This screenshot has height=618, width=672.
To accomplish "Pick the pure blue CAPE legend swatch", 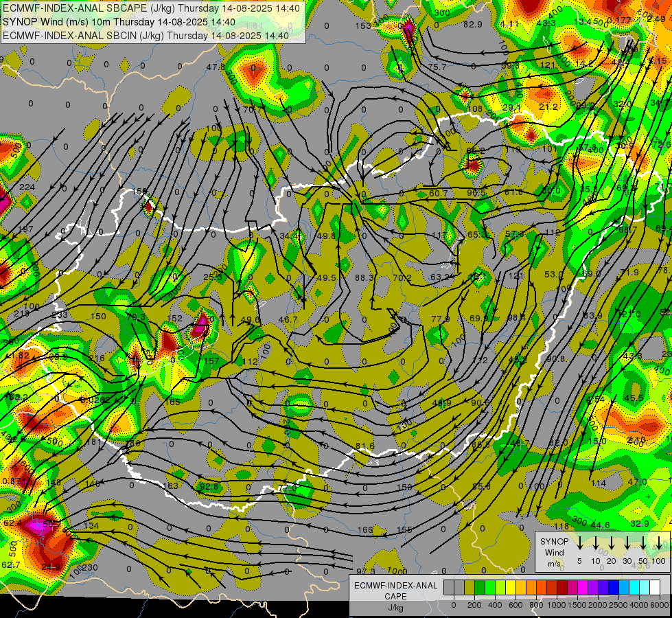I will [x=614, y=587].
